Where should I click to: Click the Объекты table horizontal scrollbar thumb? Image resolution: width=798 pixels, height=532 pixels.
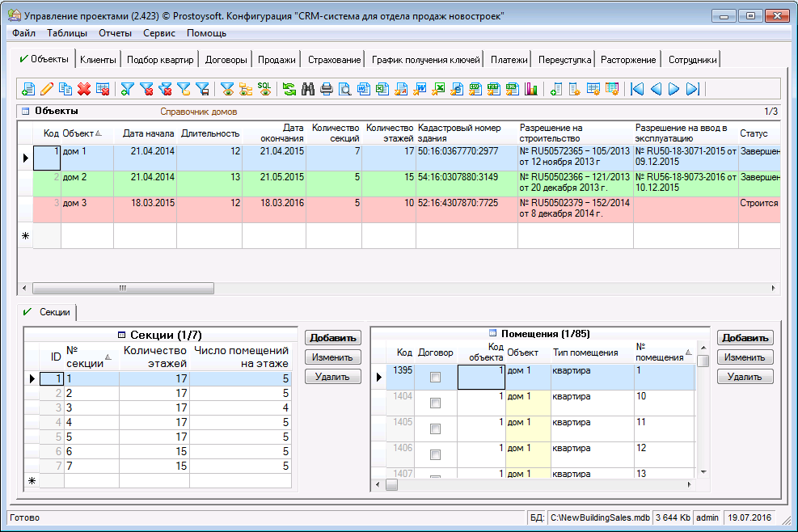pos(123,288)
